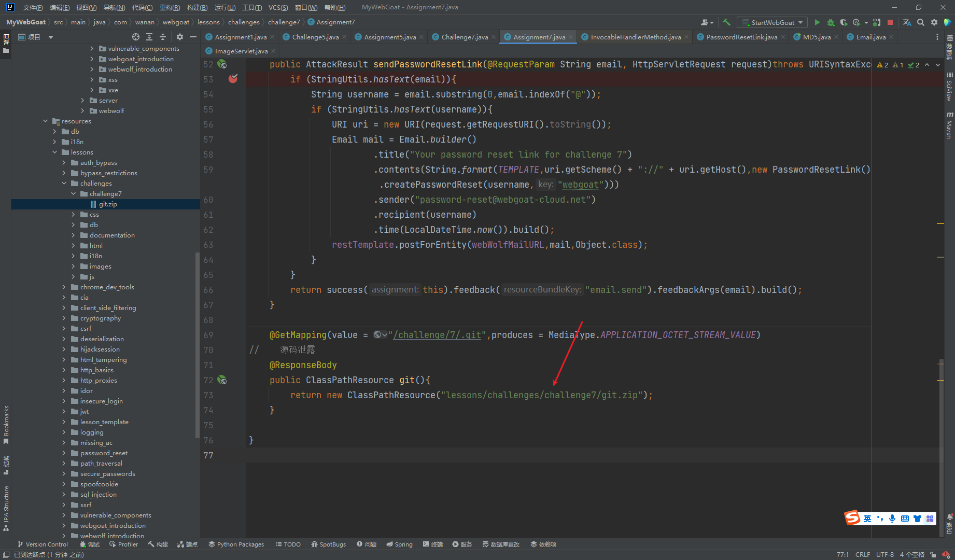Click the gutter endpoint icon on line 72

tap(222, 380)
